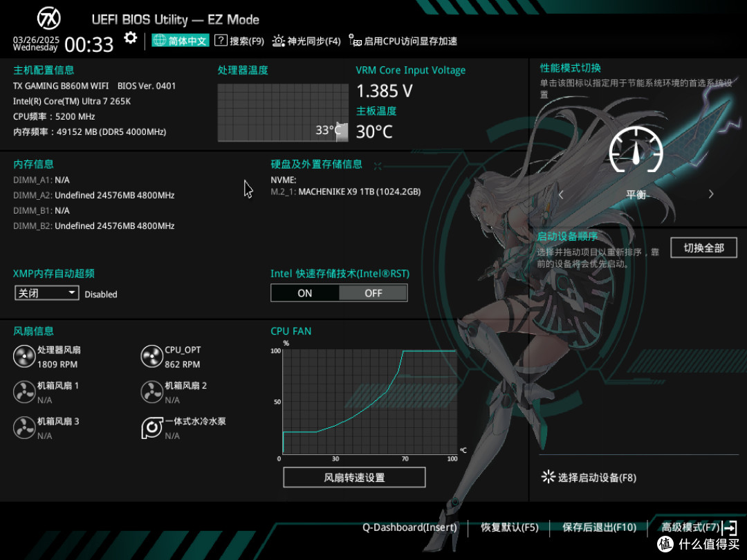Click the 1.385 V voltage reading
The height and width of the screenshot is (560, 747).
click(385, 91)
